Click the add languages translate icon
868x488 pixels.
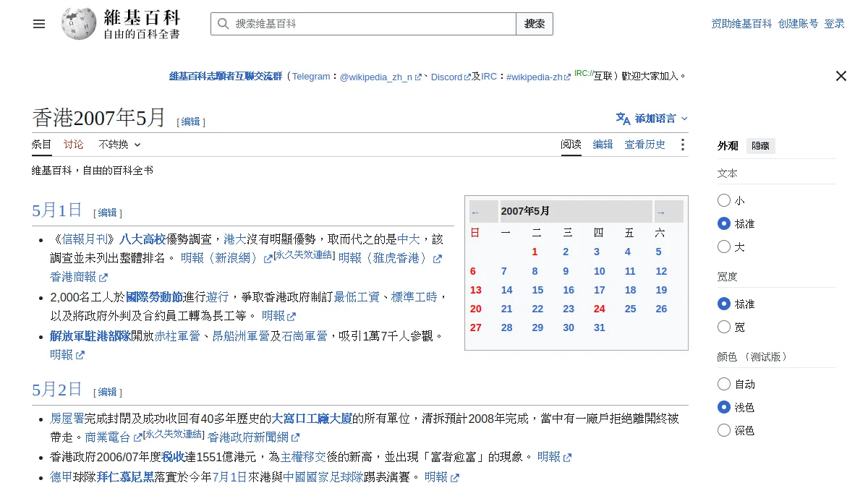pyautogui.click(x=623, y=119)
